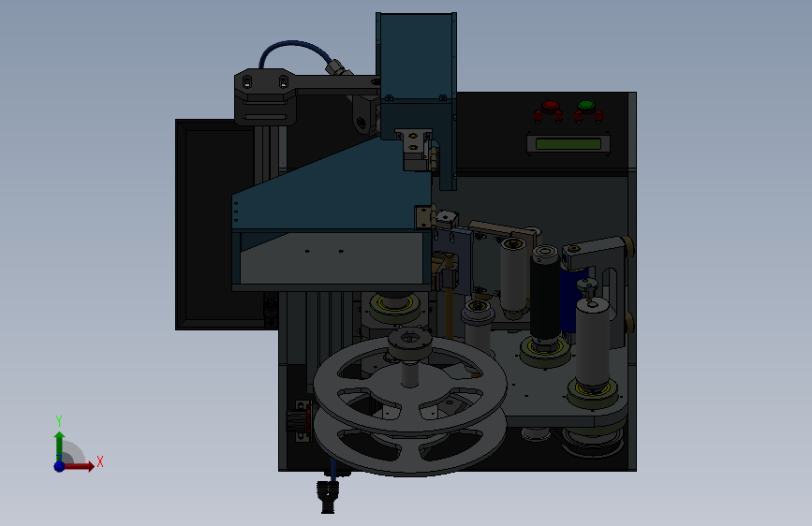
Task: Click the blue Z axis ball of the triad
Action: (x=59, y=466)
